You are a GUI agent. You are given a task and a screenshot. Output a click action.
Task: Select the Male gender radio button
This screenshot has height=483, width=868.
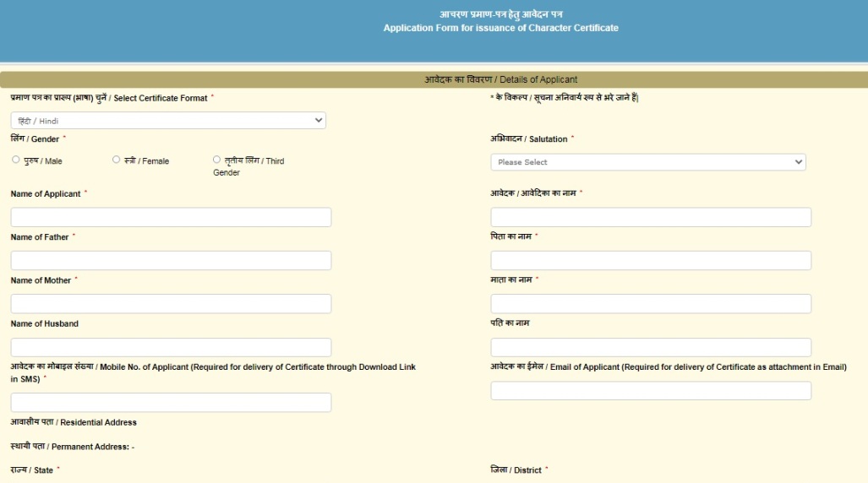tap(15, 160)
